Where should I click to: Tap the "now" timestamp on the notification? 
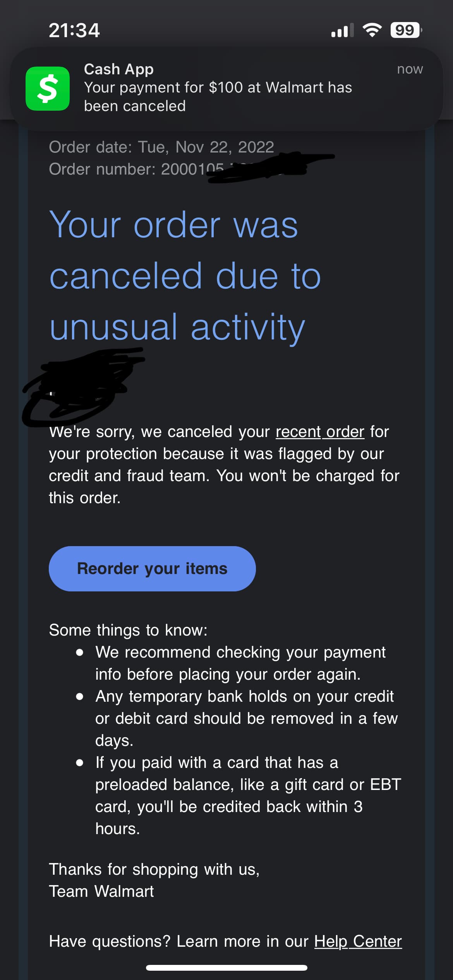click(x=410, y=69)
